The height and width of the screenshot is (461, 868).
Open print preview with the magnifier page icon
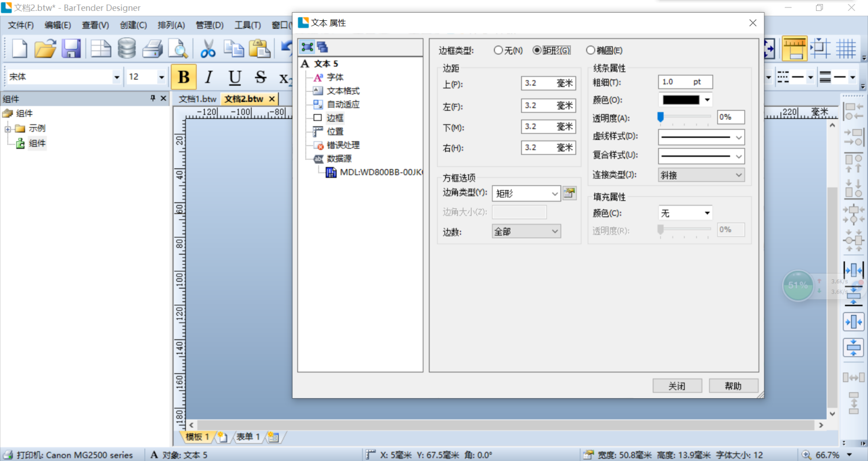point(178,48)
